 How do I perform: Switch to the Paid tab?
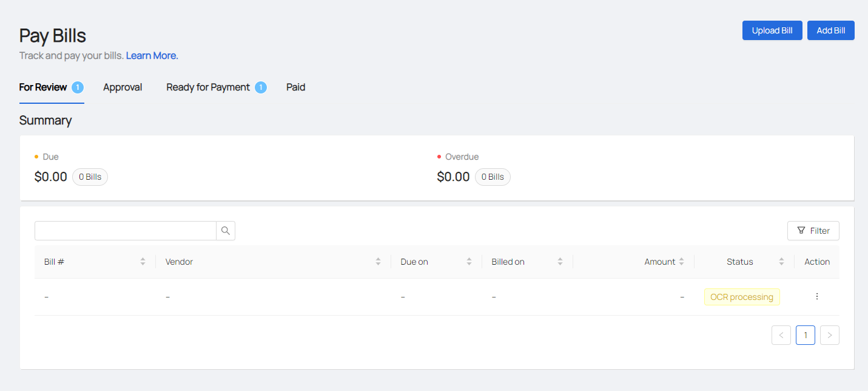(x=295, y=87)
